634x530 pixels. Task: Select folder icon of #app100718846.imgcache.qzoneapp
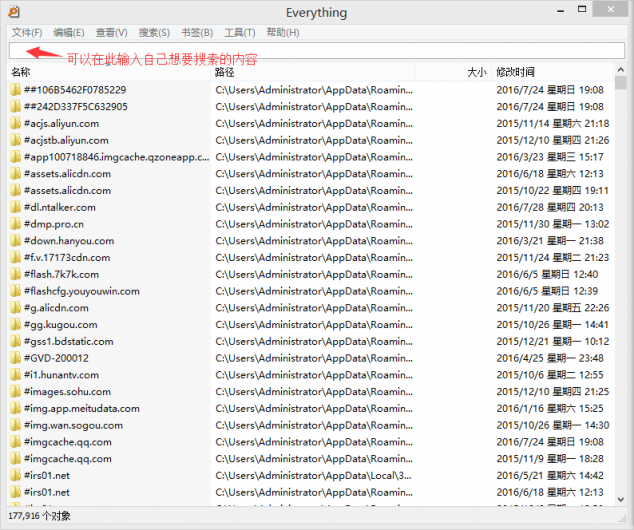point(15,157)
